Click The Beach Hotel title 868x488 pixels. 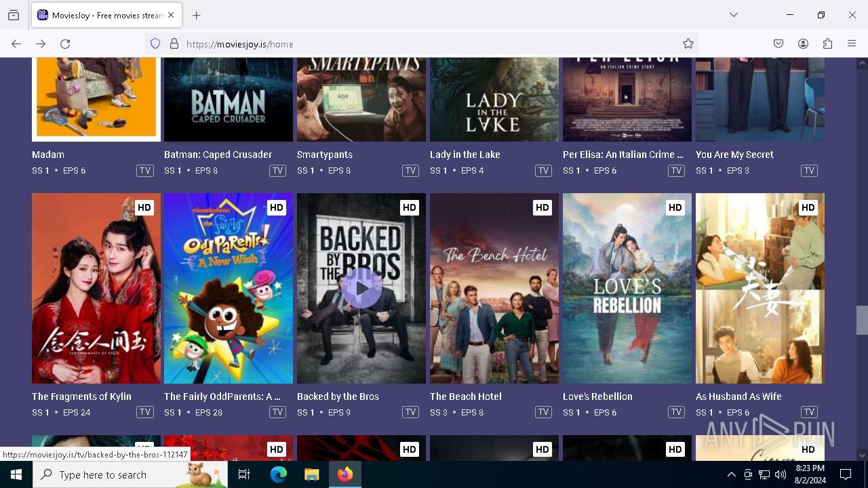466,396
